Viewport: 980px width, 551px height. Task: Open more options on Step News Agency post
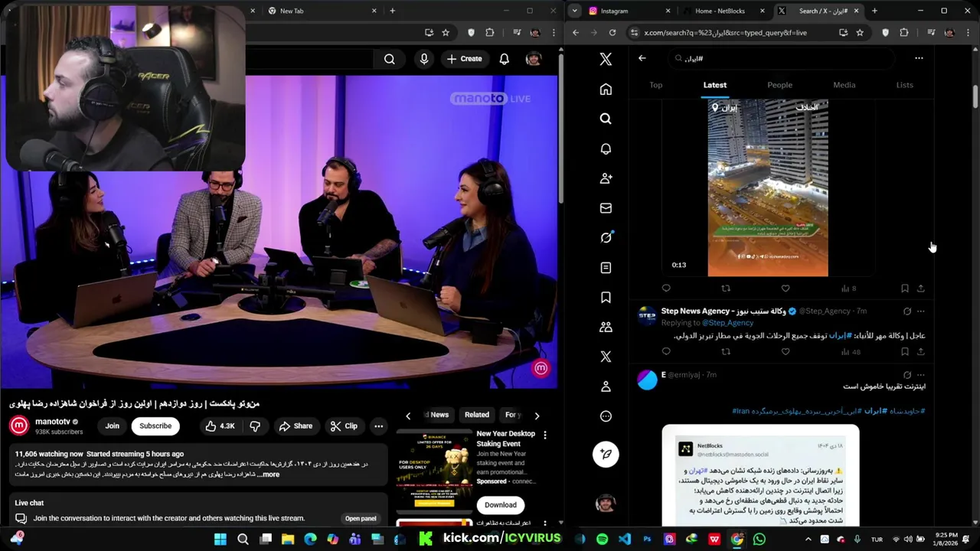(x=921, y=311)
